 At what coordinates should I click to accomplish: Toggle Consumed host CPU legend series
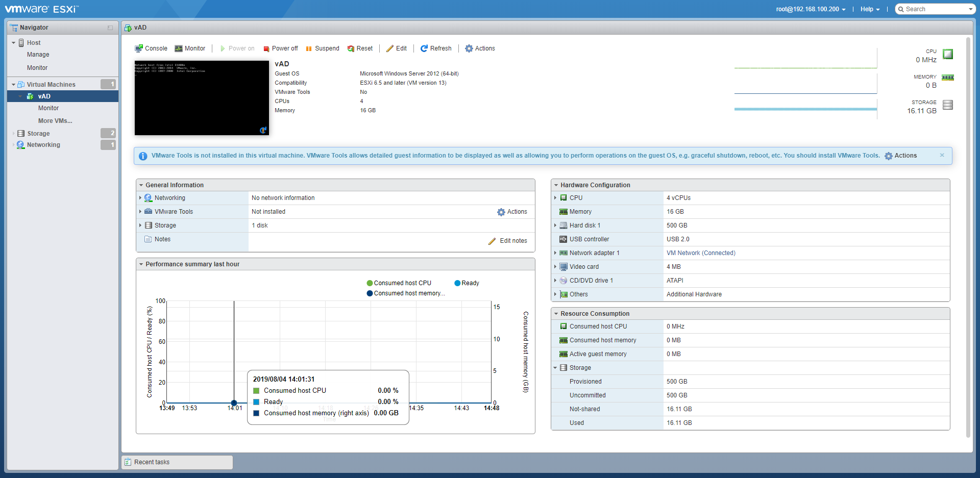coord(399,283)
